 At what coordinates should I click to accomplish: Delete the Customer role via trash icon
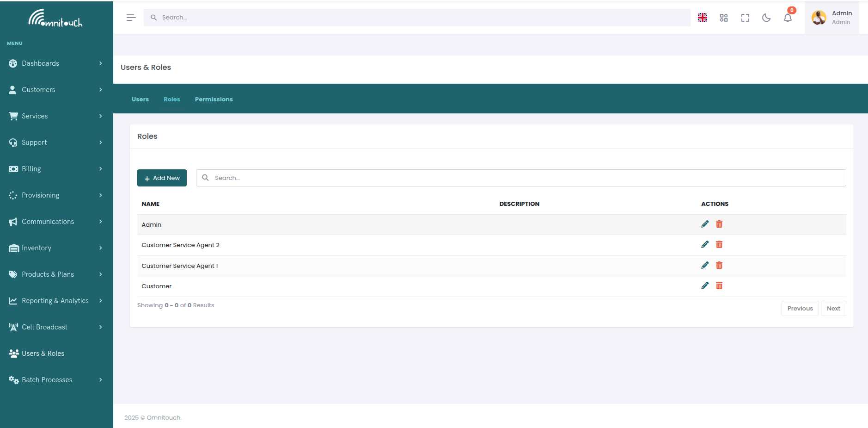pyautogui.click(x=719, y=285)
